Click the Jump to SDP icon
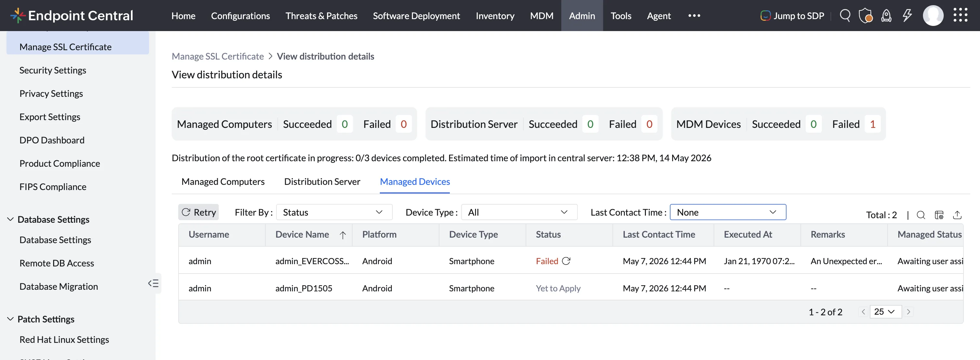This screenshot has width=980, height=360. click(765, 16)
